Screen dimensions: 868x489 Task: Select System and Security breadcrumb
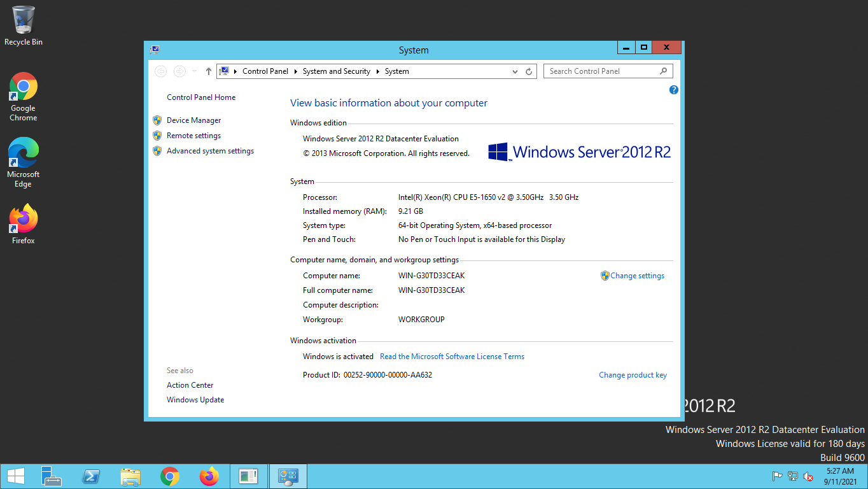337,71
